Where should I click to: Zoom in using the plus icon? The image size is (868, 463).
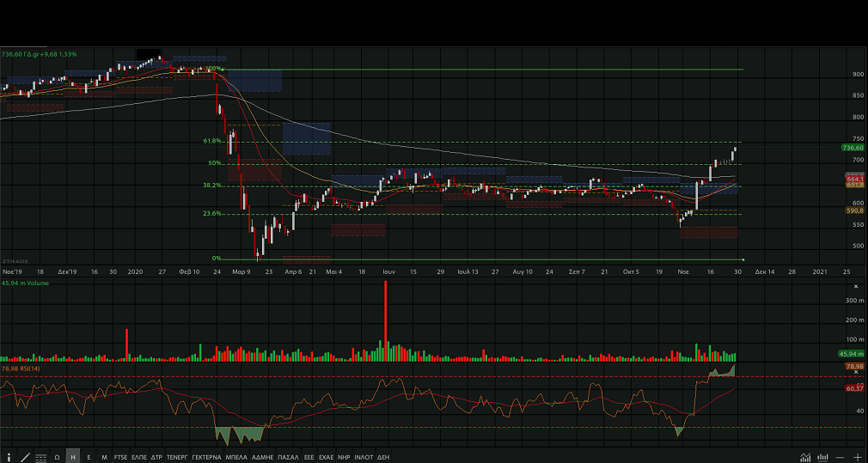[x=858, y=458]
